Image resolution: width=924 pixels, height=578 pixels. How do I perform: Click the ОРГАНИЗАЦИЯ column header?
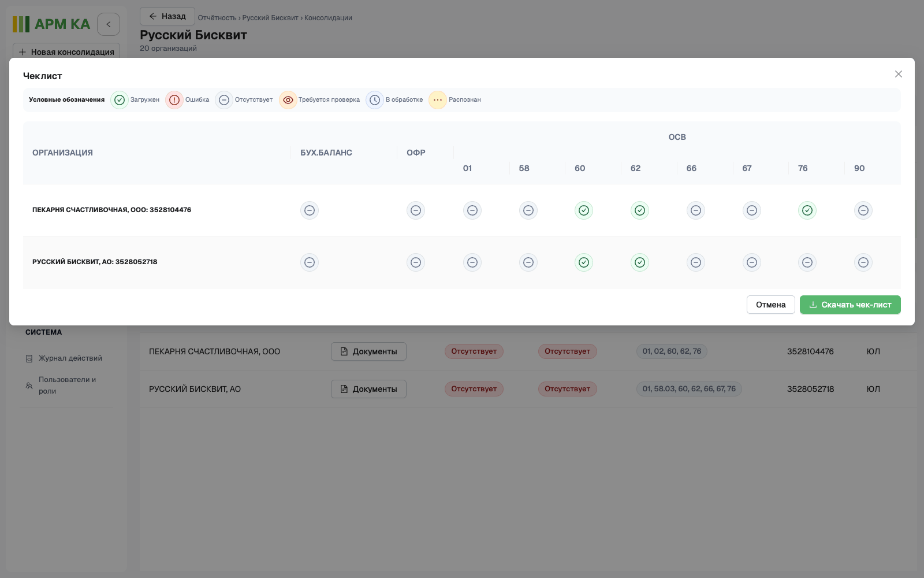pos(62,153)
